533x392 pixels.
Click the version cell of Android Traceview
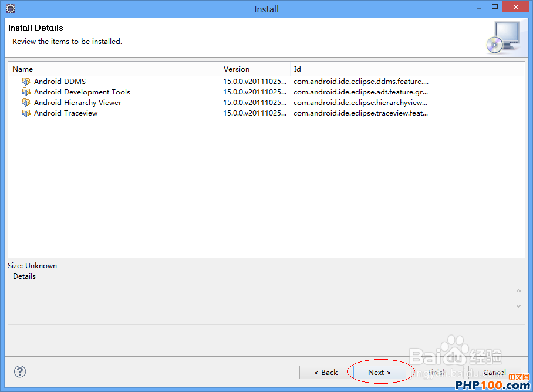[x=255, y=113]
